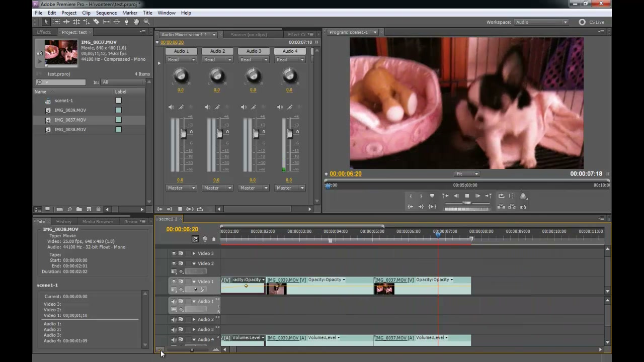Mute the Audio 1 mixer channel

tap(171, 107)
